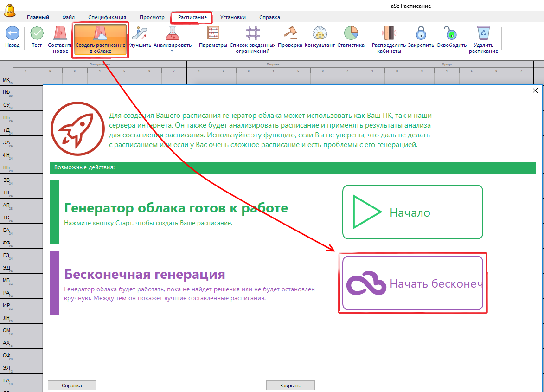Click Составить новое schedule icon
Screen dimensions: 544x392
pos(61,34)
